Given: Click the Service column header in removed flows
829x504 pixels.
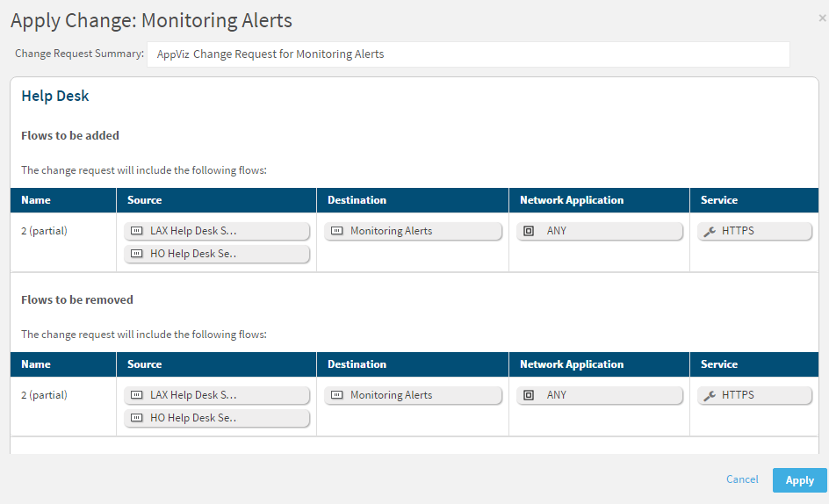Looking at the screenshot, I should click(x=718, y=364).
